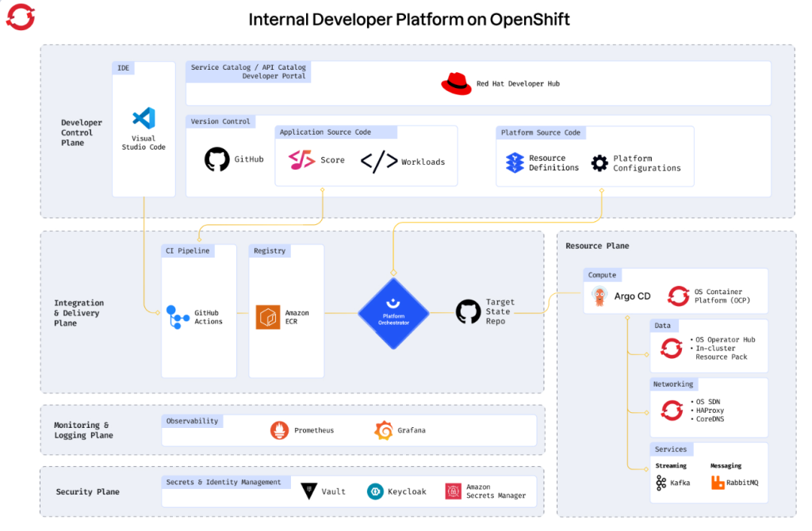The height and width of the screenshot is (531, 812).
Task: Click the blue Platform Orchestrator diamond
Action: pyautogui.click(x=393, y=313)
